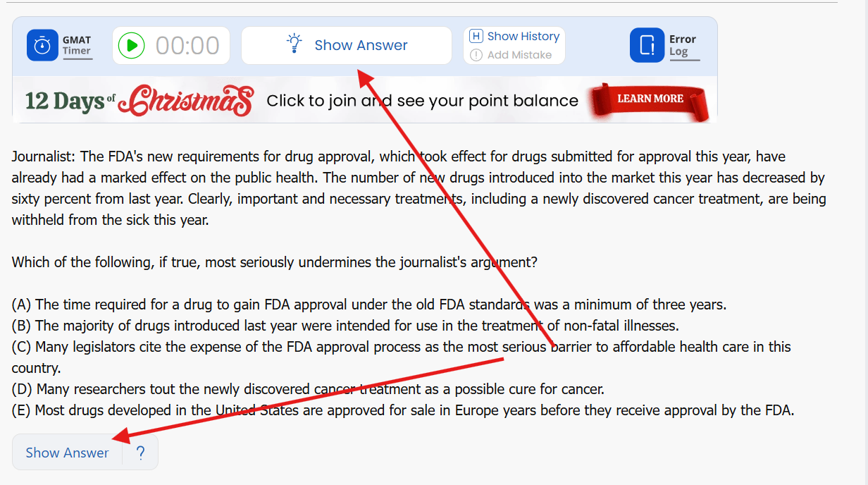Click Show Answer below the answer choices

click(x=67, y=453)
